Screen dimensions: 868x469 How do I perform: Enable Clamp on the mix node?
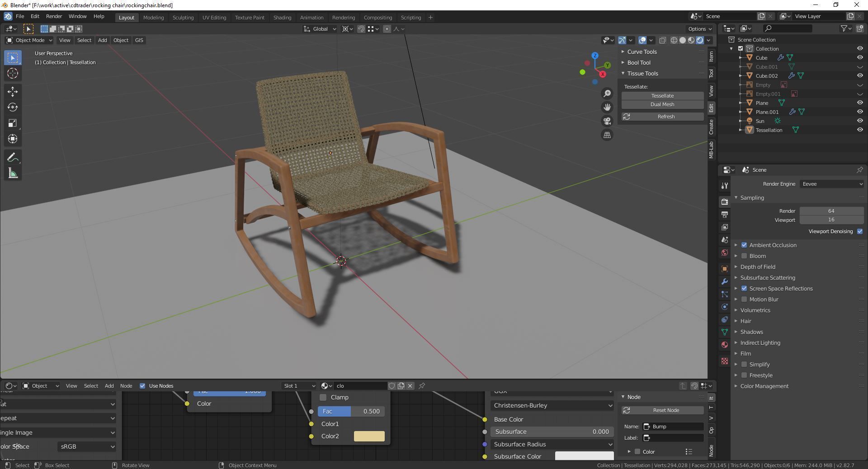[x=323, y=398]
